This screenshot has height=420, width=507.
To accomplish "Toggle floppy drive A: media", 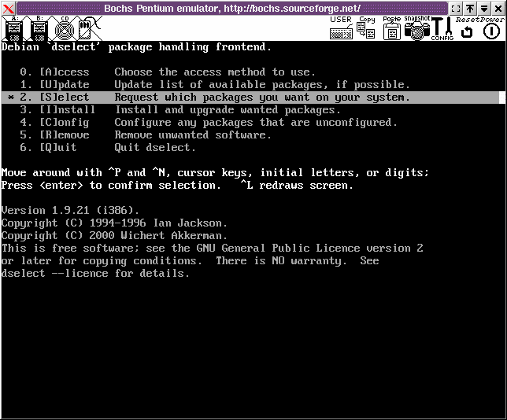I will (x=13, y=29).
